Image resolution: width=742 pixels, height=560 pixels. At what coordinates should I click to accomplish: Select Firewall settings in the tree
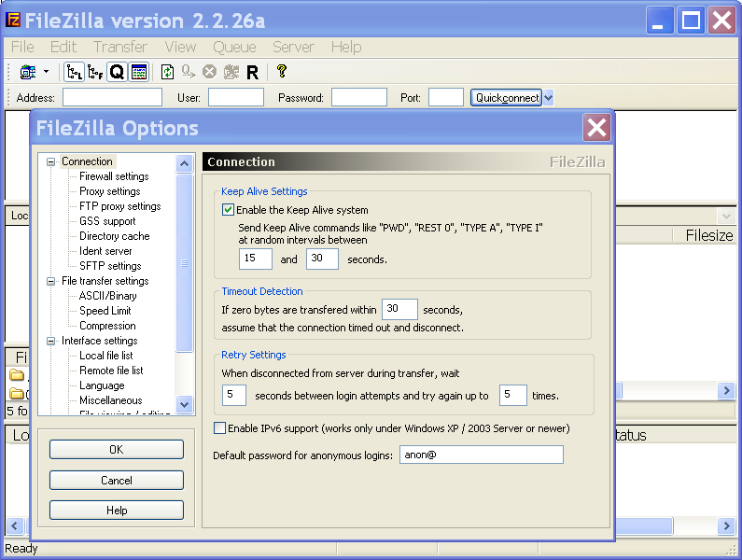pos(114,176)
